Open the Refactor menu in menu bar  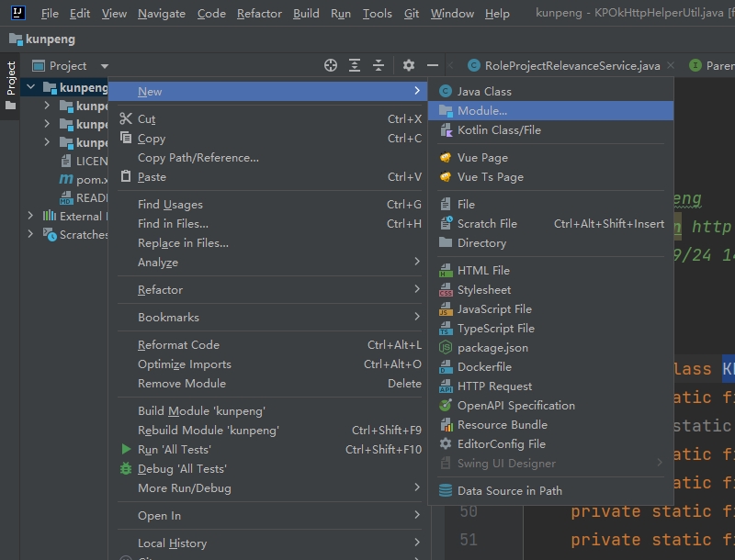[x=259, y=14]
